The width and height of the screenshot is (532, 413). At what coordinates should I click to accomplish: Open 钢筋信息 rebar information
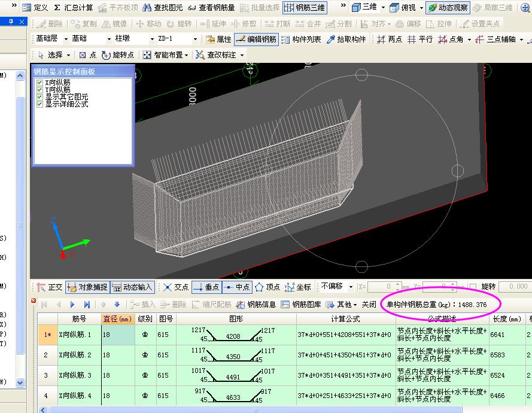256,305
